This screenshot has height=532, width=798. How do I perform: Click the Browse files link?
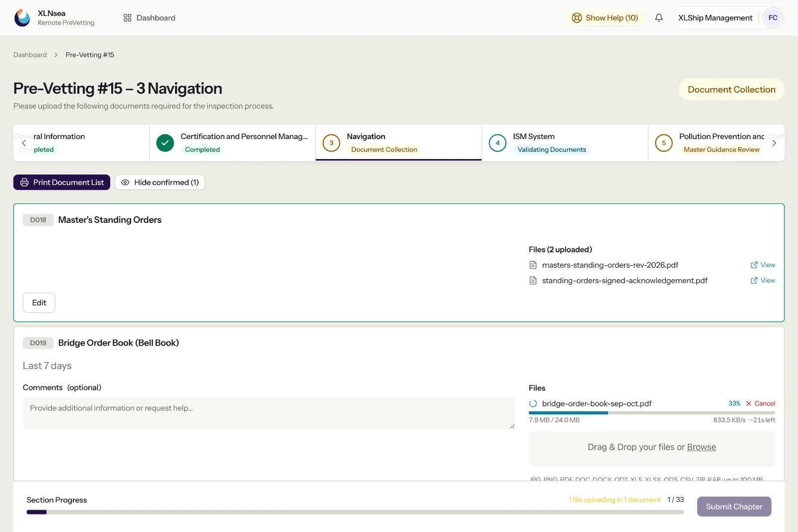pyautogui.click(x=701, y=447)
